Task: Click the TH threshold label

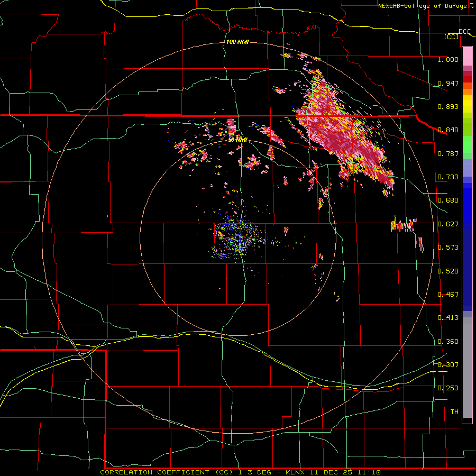Action: click(x=454, y=412)
